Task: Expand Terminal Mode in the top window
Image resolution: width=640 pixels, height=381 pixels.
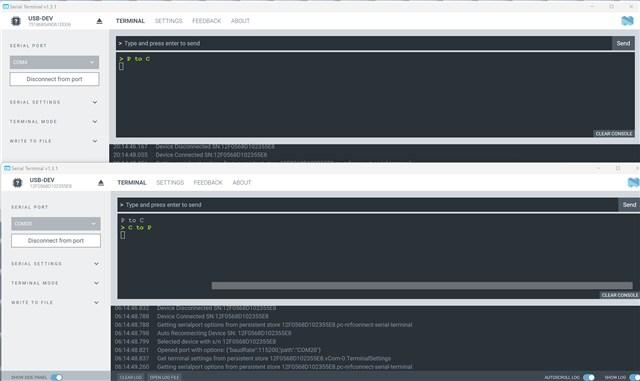Action: pyautogui.click(x=54, y=122)
